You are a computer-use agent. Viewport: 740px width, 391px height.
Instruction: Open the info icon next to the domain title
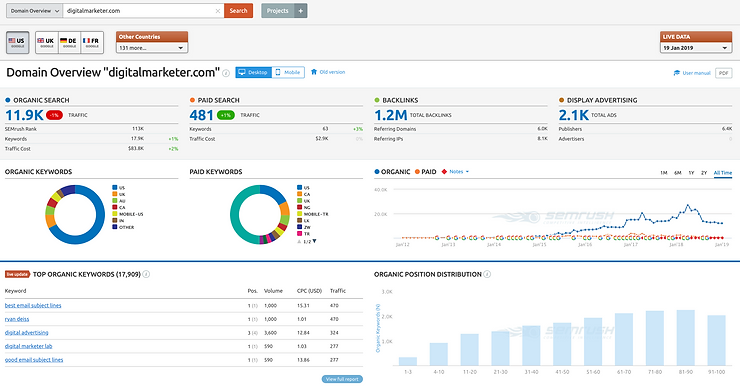(x=226, y=73)
